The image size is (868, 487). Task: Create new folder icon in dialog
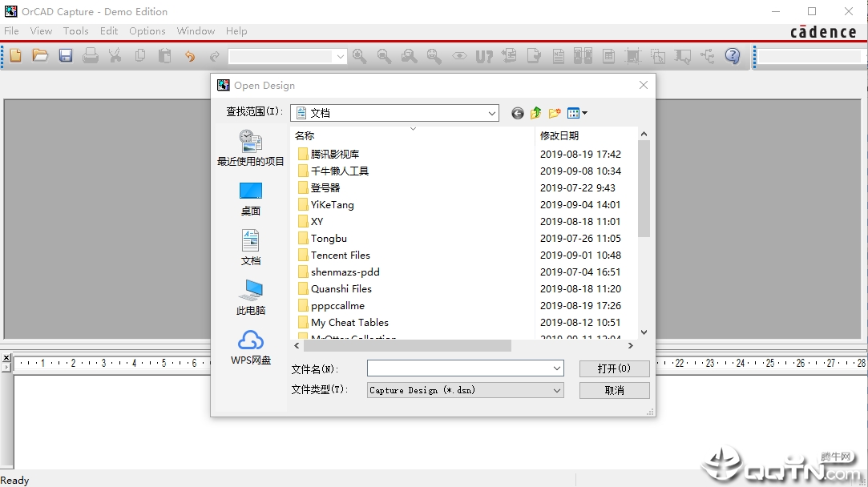[x=554, y=114]
